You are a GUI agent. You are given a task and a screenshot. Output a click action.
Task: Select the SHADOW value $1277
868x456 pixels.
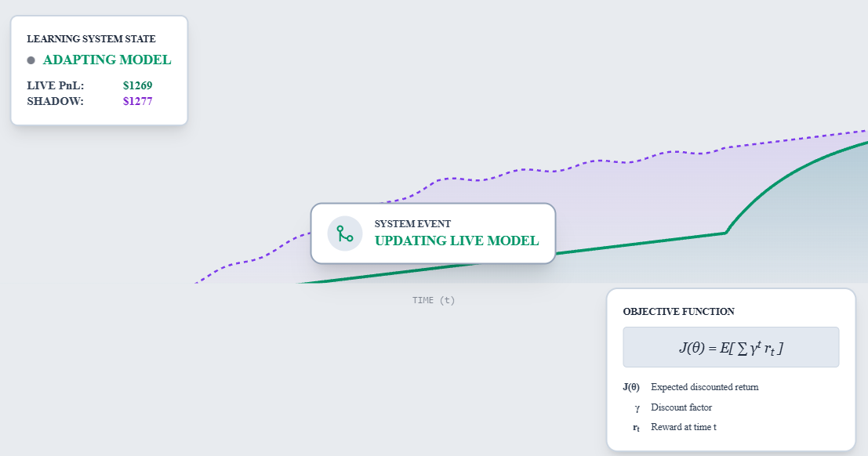coord(137,101)
